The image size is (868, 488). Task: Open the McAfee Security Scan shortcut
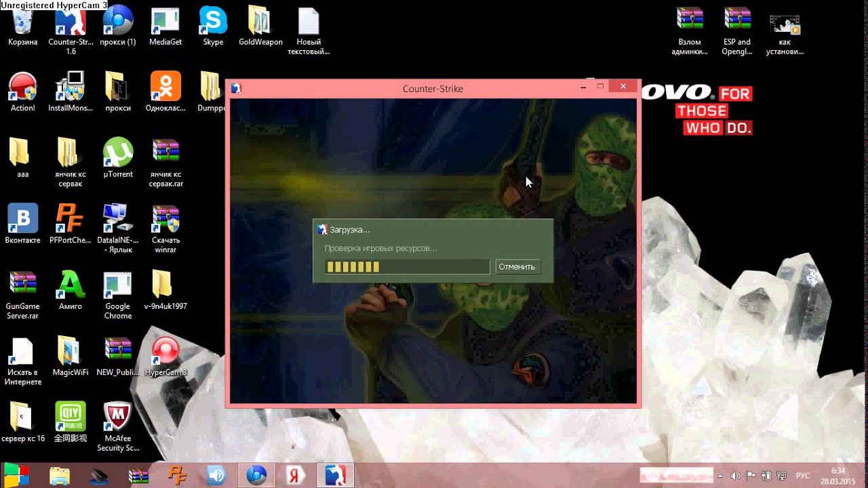coord(118,427)
